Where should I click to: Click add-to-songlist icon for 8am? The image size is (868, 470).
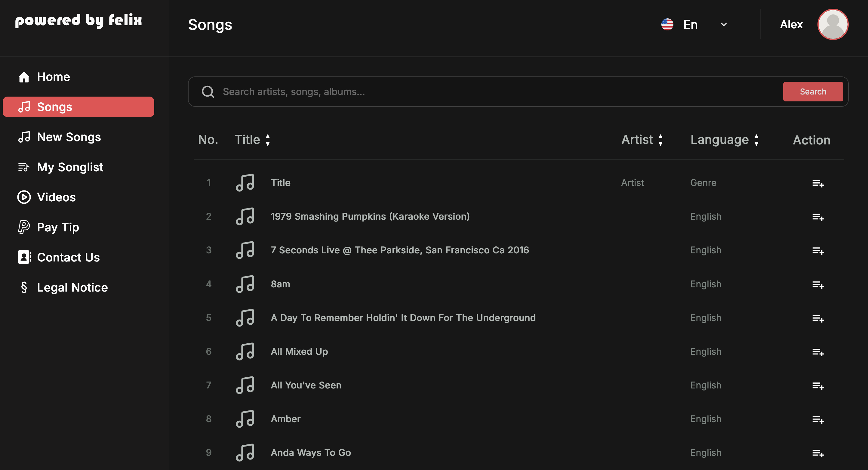pos(818,285)
